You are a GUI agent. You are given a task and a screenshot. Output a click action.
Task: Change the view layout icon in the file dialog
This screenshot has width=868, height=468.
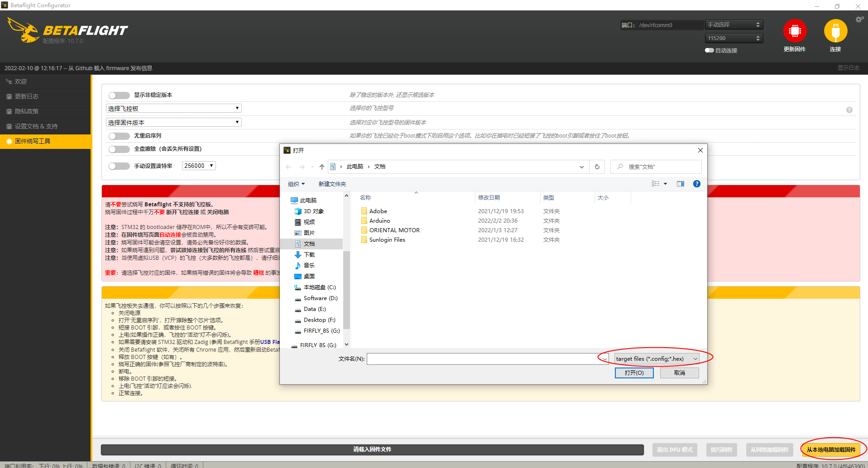[656, 184]
